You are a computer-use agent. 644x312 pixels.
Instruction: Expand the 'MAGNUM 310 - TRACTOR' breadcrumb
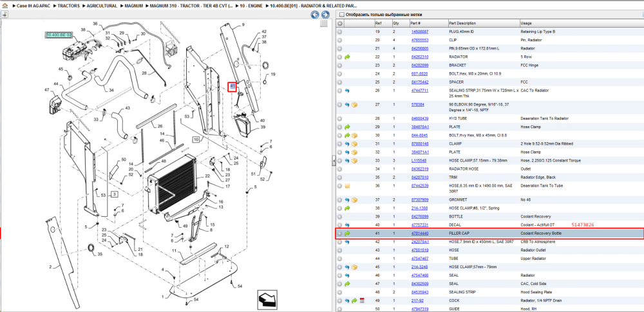pos(191,6)
